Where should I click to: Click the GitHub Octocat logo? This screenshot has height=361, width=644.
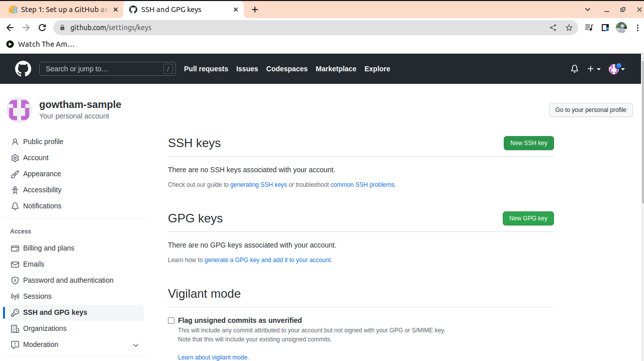23,69
